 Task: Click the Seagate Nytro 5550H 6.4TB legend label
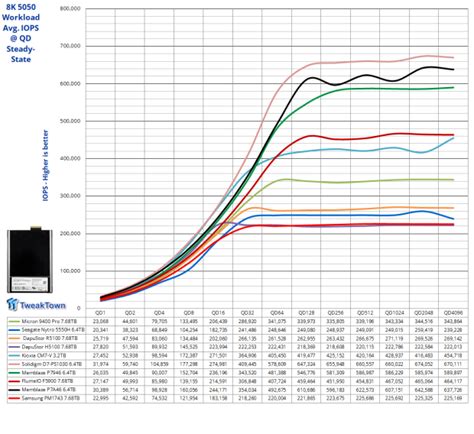53,330
